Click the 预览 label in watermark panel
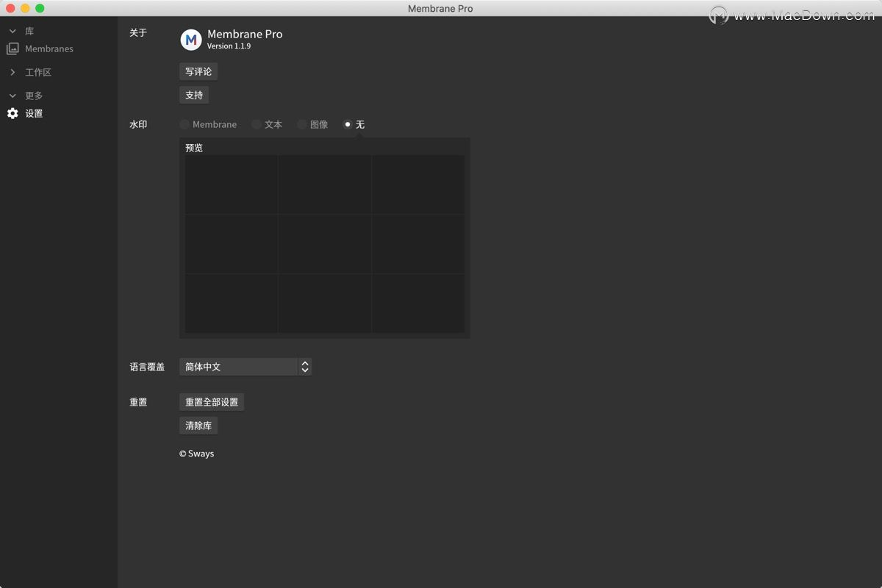 pyautogui.click(x=194, y=148)
